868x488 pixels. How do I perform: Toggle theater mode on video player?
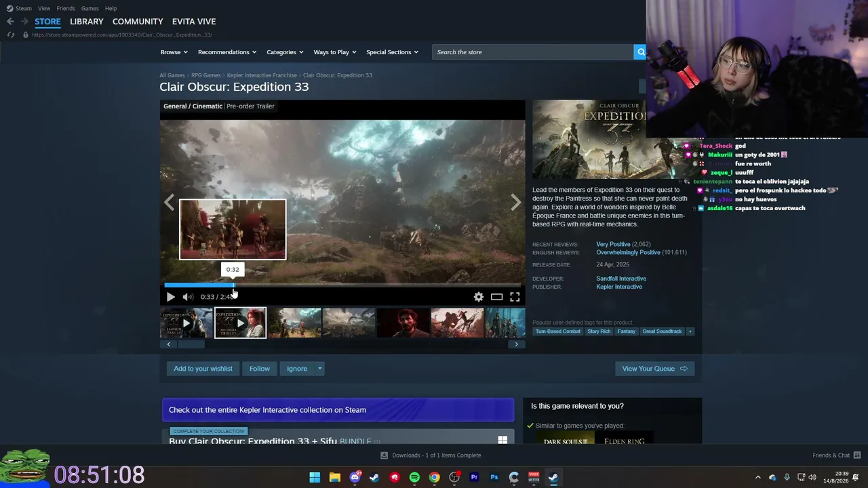[x=497, y=297]
